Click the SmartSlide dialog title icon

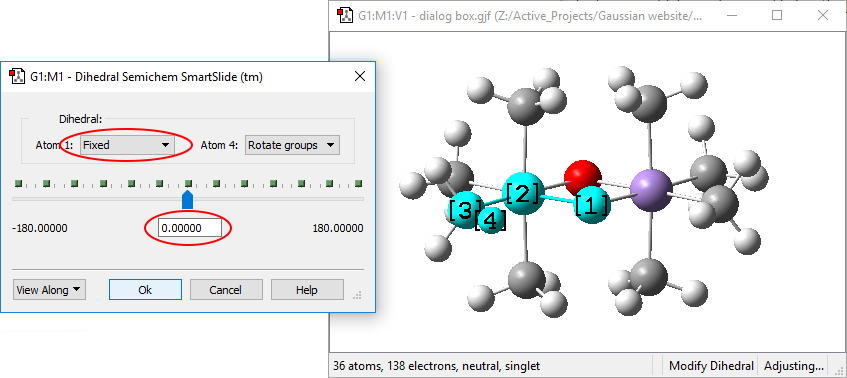point(17,77)
